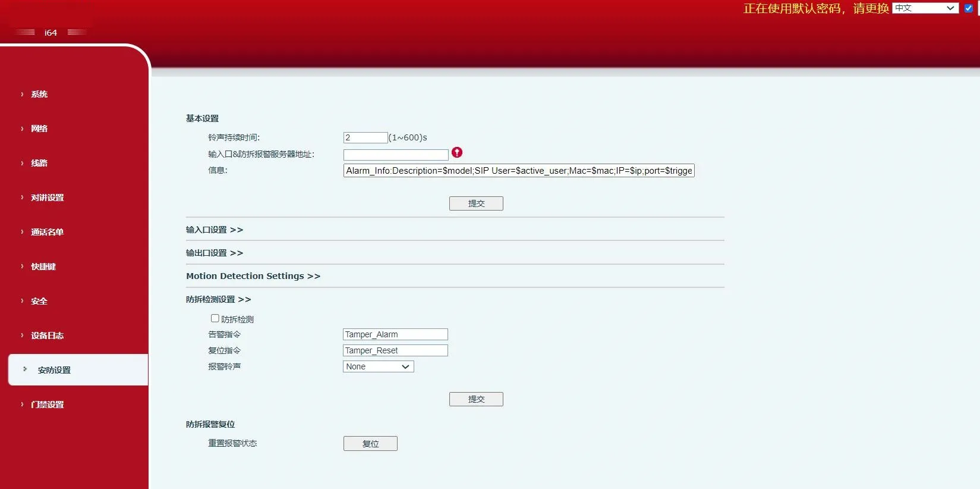Open the 系统 menu in sidebar
This screenshot has height=489, width=980.
point(39,94)
